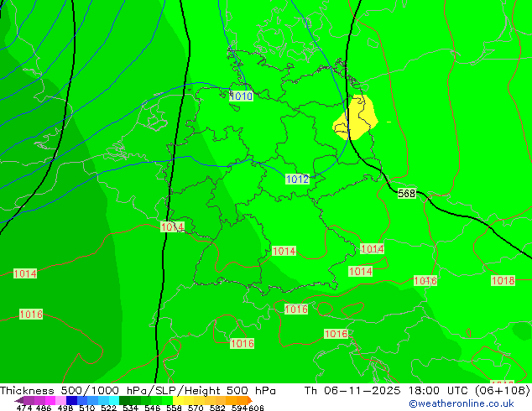The width and height of the screenshot is (532, 411).
Task: Click the 568 height contour label
Action: tap(407, 194)
